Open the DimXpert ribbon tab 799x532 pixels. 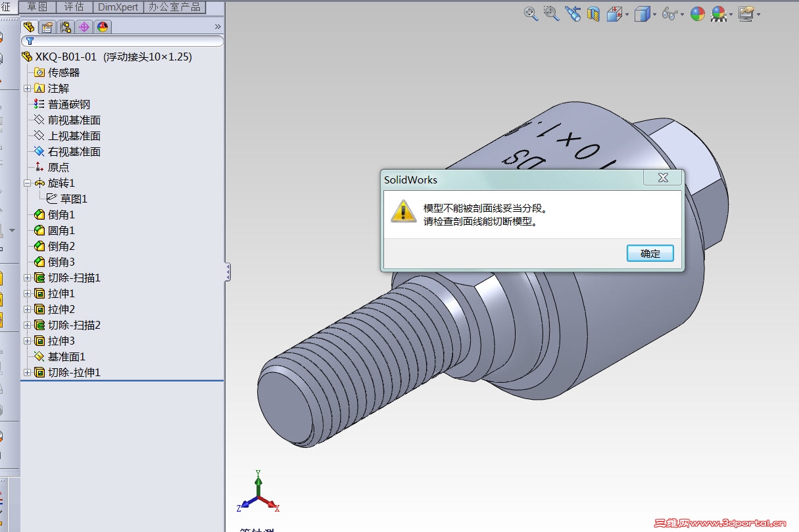(x=118, y=7)
